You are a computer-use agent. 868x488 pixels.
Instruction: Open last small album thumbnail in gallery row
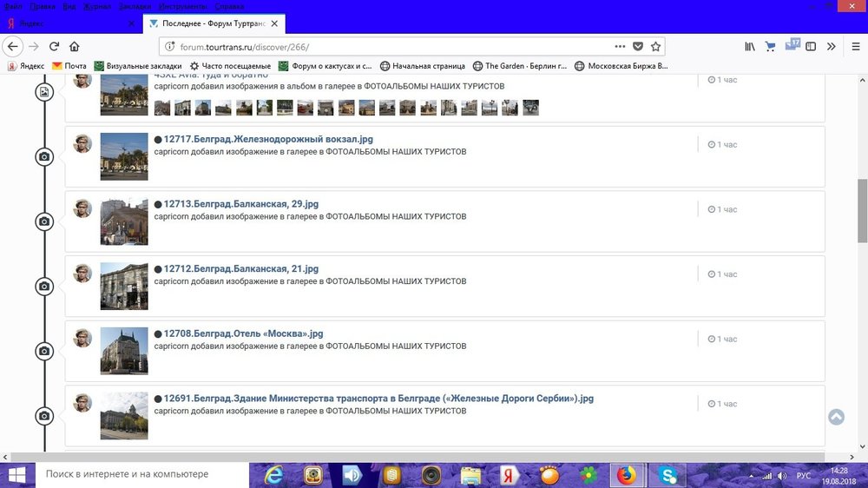(530, 108)
